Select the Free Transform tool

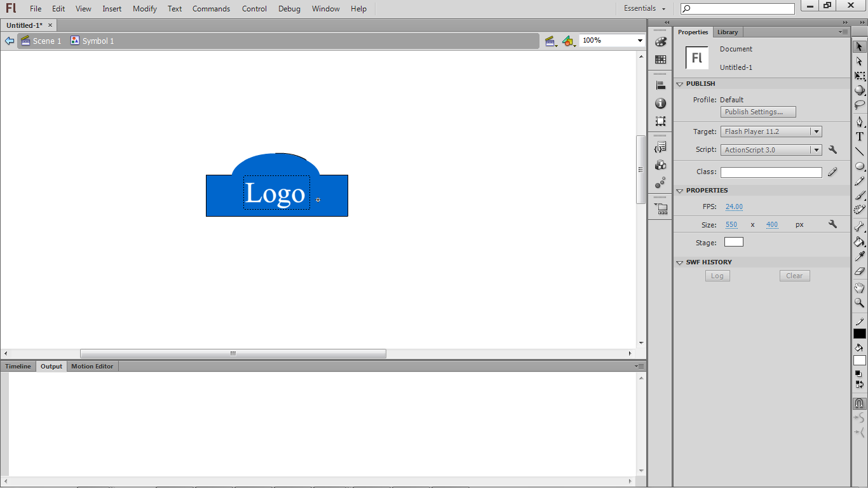click(x=859, y=76)
